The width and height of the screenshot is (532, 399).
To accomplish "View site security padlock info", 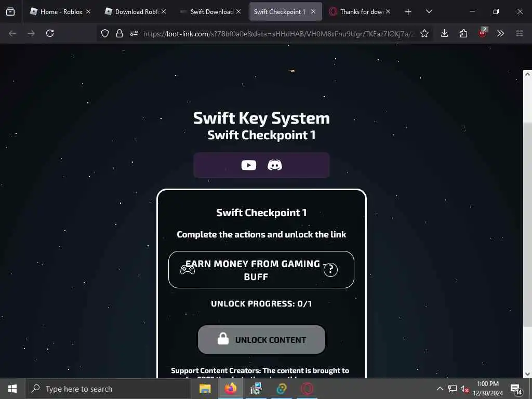I will click(119, 33).
